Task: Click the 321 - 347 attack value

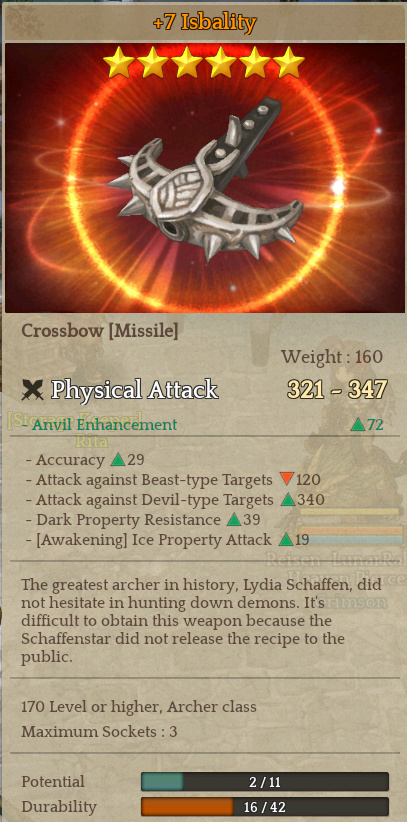Action: 337,390
